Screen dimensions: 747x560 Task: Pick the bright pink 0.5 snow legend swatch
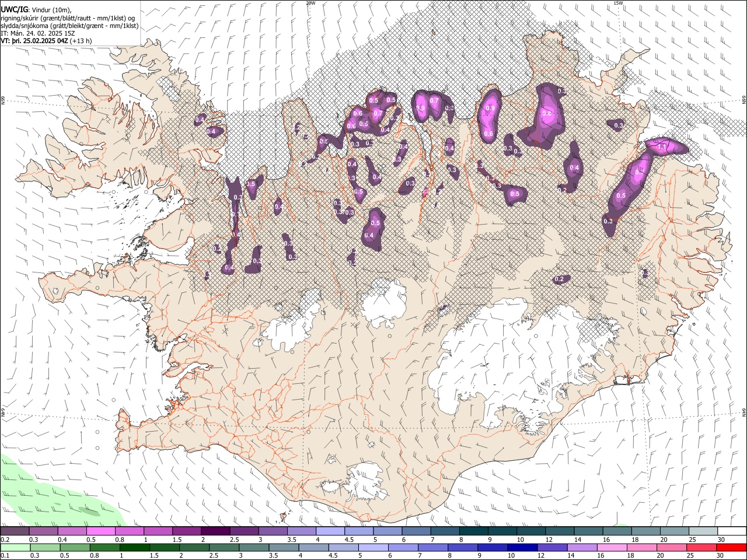pos(100,531)
